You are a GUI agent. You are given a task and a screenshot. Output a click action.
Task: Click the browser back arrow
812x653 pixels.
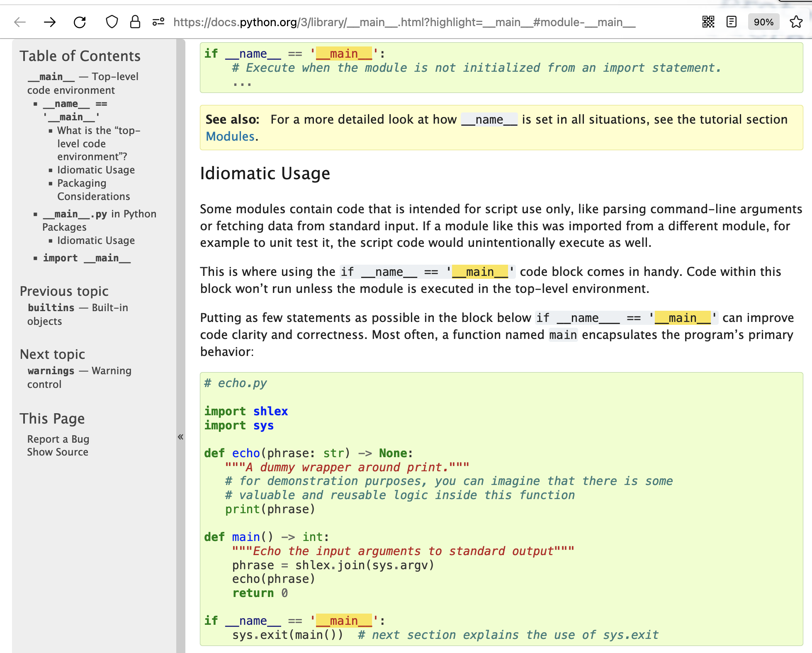(x=20, y=22)
